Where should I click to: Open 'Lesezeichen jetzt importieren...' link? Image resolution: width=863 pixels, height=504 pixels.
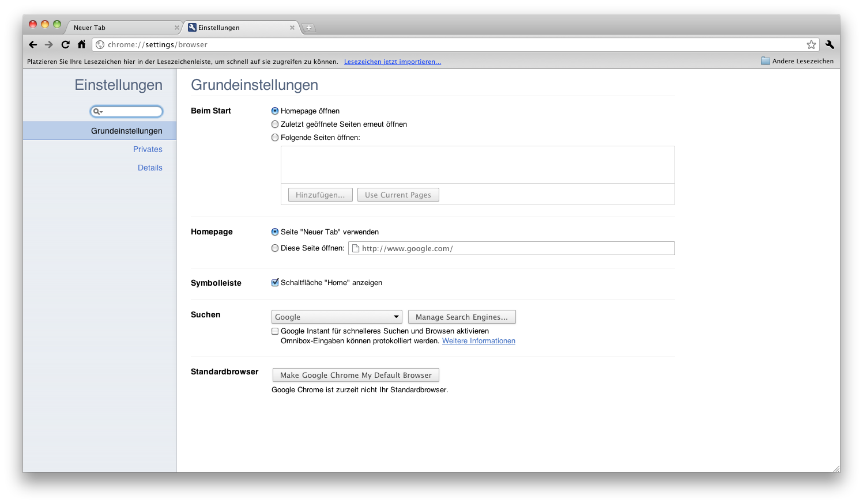393,62
